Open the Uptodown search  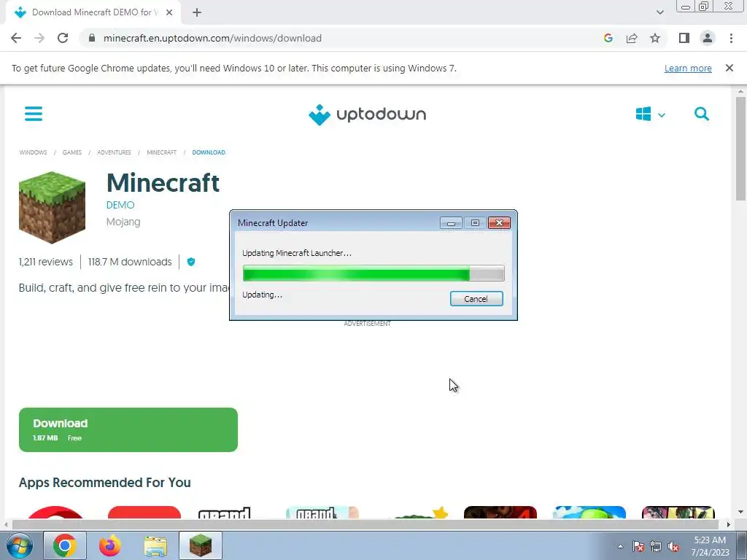point(701,114)
